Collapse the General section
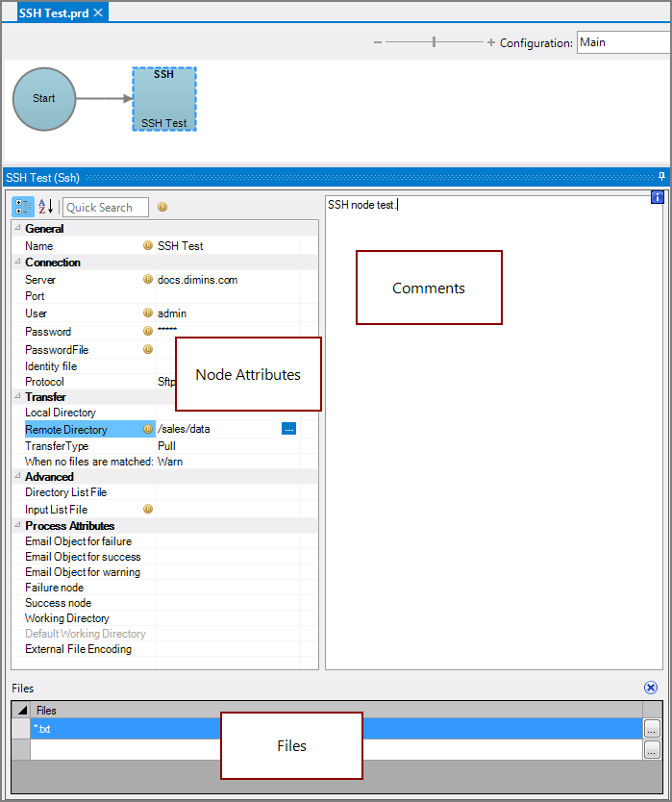This screenshot has height=802, width=672. pos(18,229)
